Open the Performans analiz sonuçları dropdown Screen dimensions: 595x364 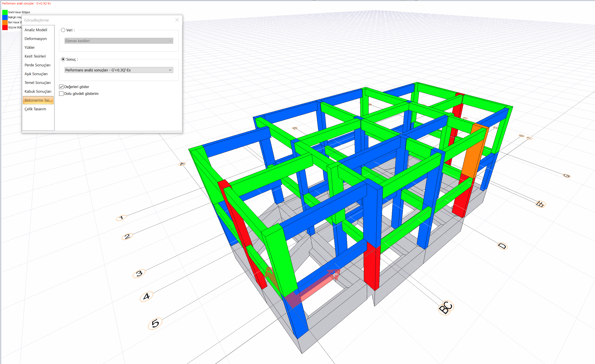tap(119, 70)
